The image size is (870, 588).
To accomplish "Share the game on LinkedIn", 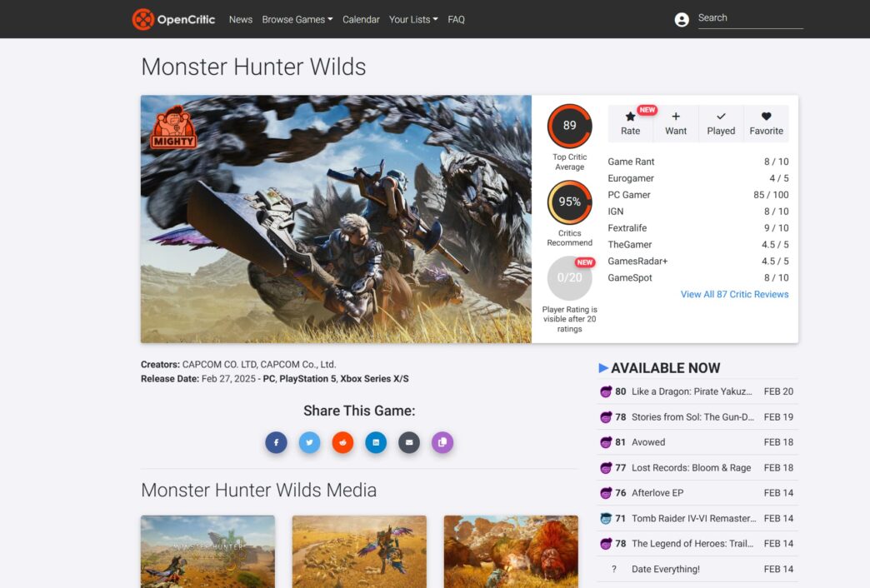I will (x=376, y=442).
